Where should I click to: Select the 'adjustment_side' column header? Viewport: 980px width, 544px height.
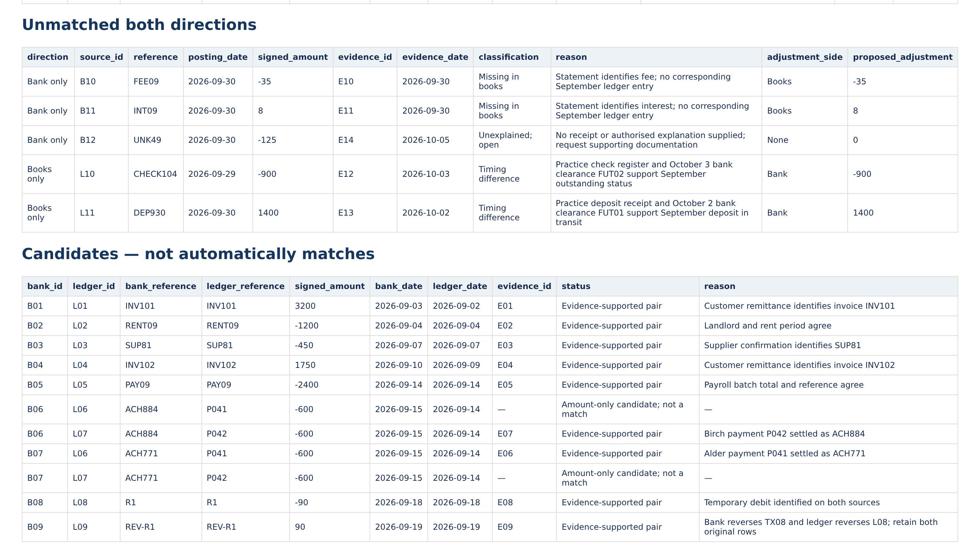[805, 57]
